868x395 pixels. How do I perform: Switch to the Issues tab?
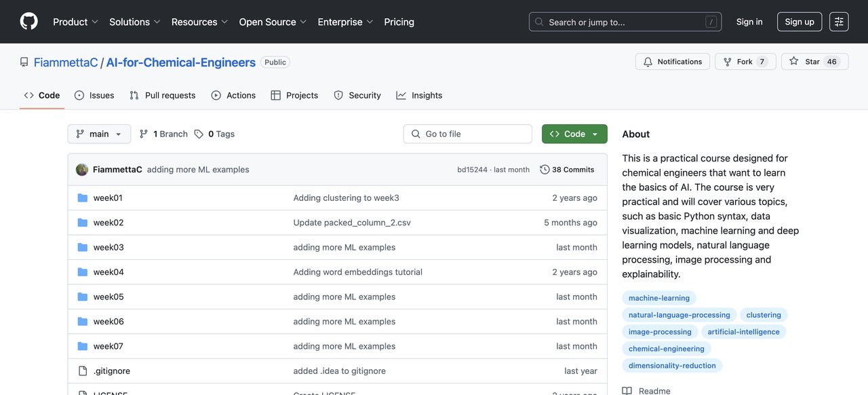pos(94,95)
